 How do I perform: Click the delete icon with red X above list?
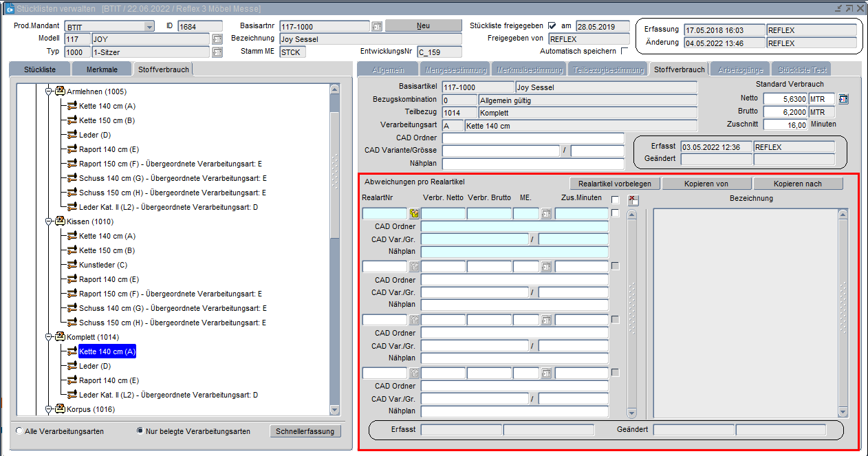point(633,200)
